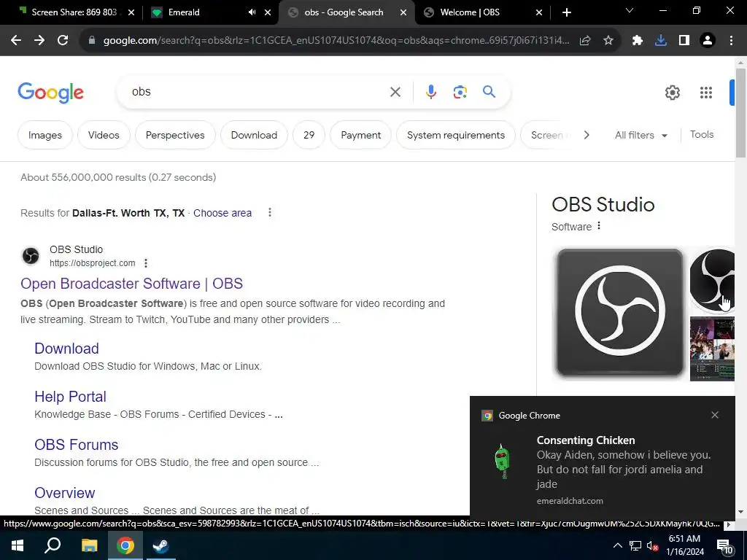Open the Chrome downloads icon
The image size is (747, 560).
pos(661,41)
